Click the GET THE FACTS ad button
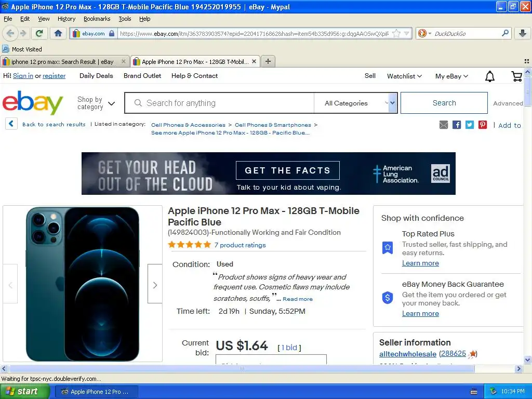The width and height of the screenshot is (532, 399). pyautogui.click(x=288, y=170)
